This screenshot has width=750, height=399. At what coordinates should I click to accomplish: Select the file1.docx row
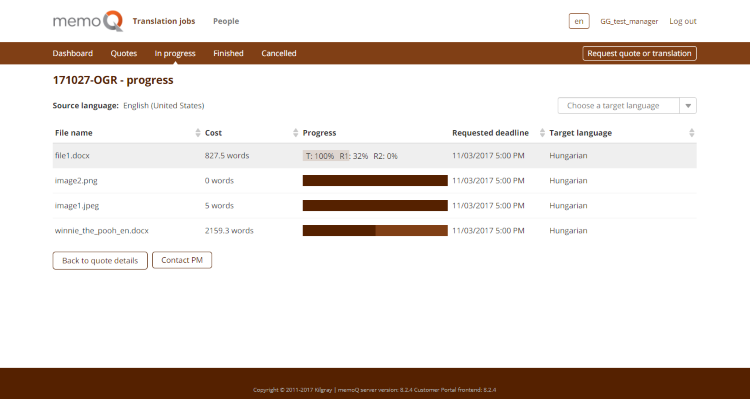[375, 155]
